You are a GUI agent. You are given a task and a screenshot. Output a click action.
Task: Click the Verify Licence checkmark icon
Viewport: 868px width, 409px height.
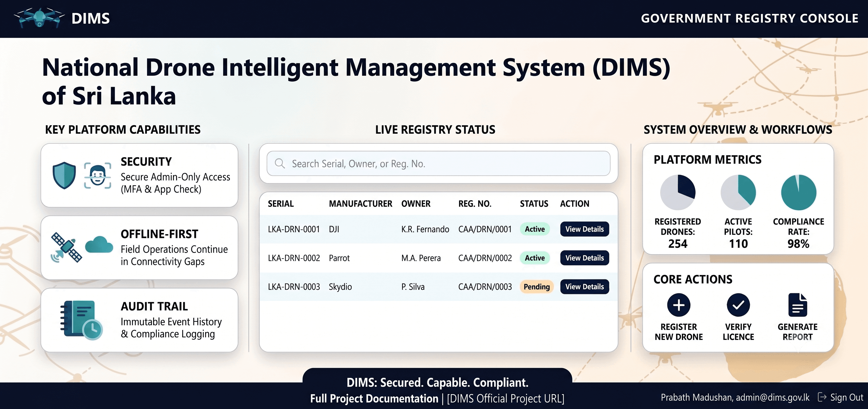(738, 305)
